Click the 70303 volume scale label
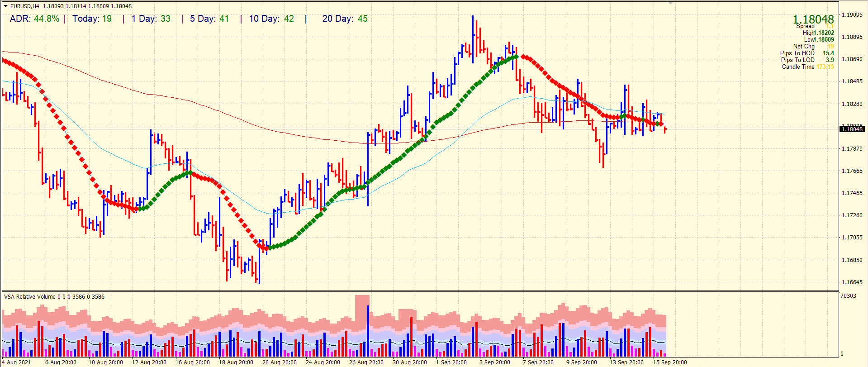Screen dimensions: 868x367 [848, 296]
